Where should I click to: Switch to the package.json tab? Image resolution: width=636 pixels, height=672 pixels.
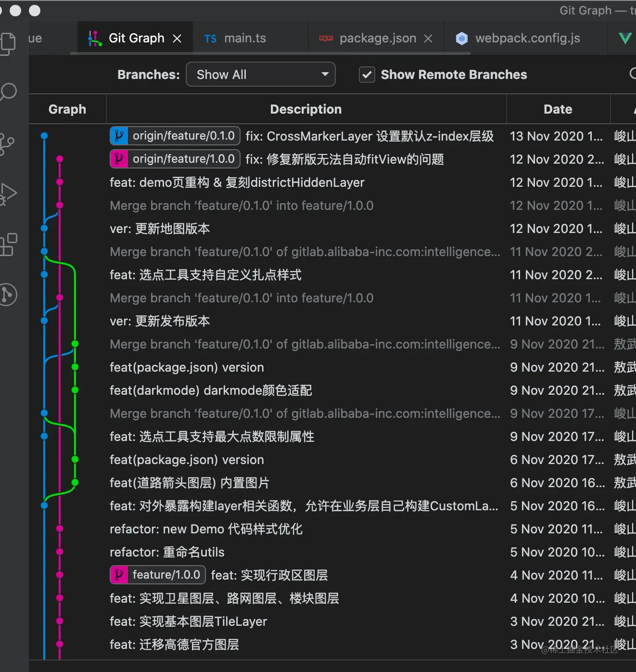tap(376, 38)
